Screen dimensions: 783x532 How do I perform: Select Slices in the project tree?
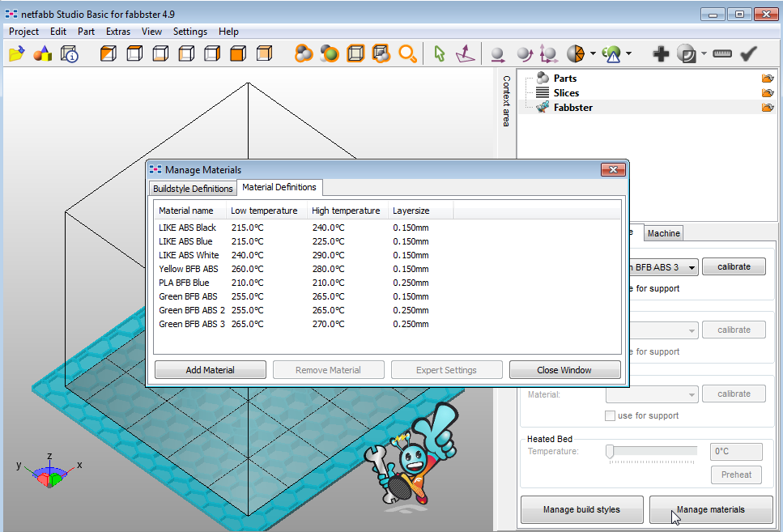tap(566, 93)
